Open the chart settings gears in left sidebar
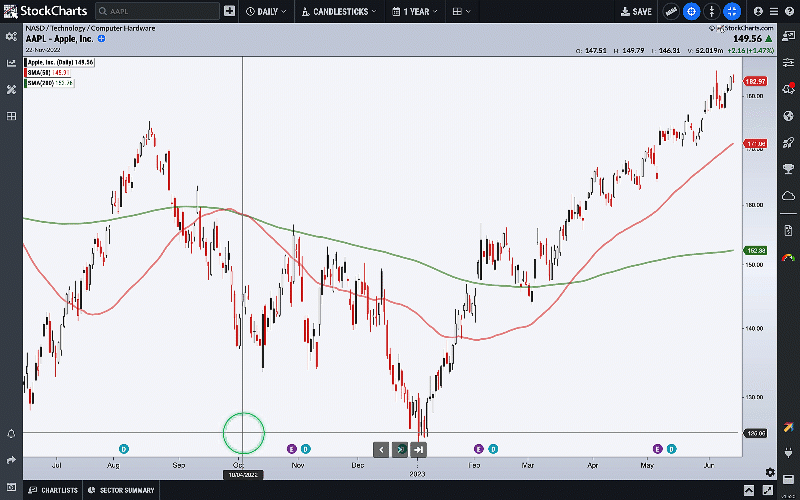 point(11,36)
